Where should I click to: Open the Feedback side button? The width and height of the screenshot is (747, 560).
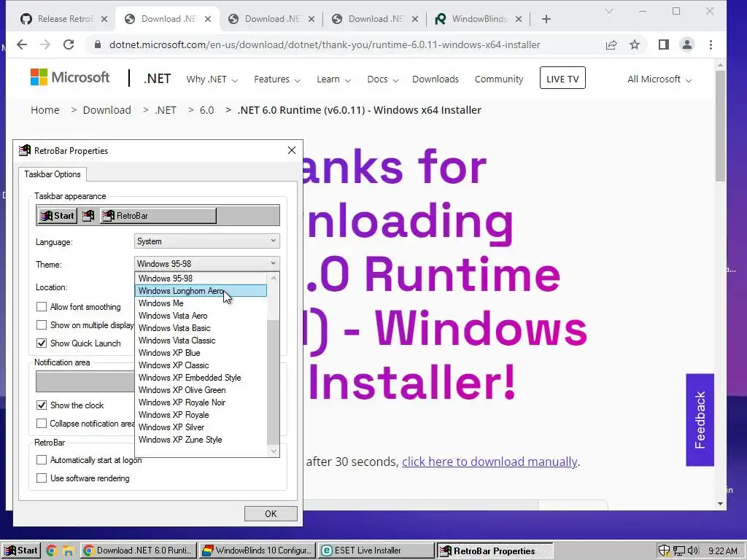click(700, 419)
